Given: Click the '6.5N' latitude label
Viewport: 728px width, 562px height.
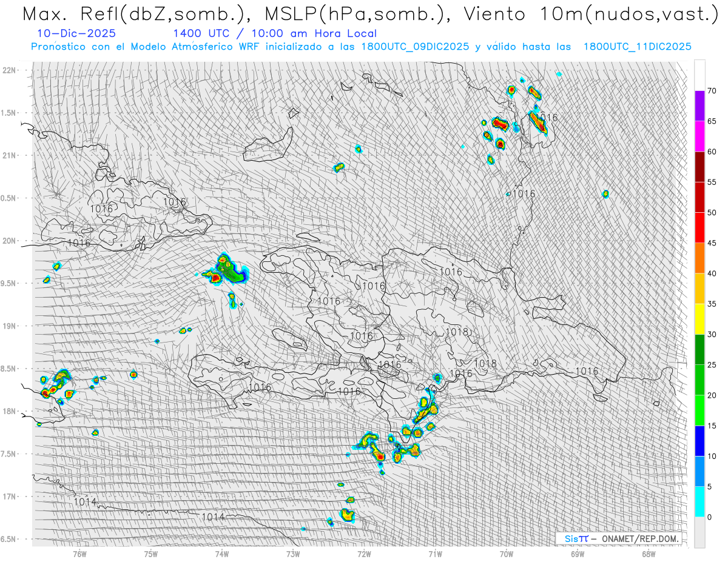Looking at the screenshot, I should click(x=8, y=539).
